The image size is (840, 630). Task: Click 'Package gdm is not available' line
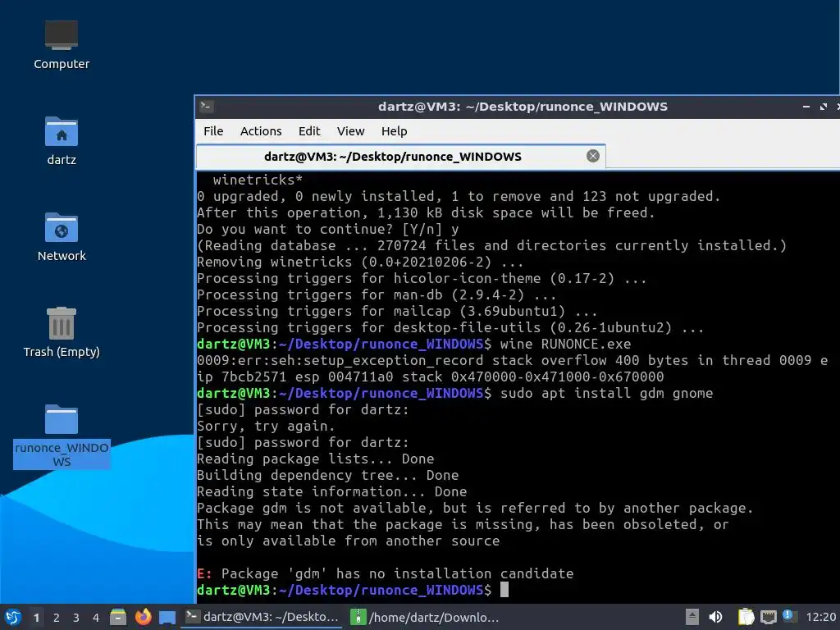click(x=475, y=508)
